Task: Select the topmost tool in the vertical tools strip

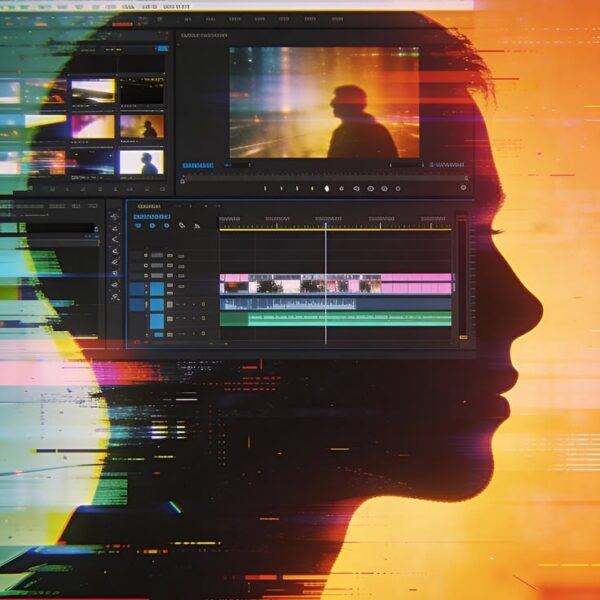Action: tap(114, 217)
